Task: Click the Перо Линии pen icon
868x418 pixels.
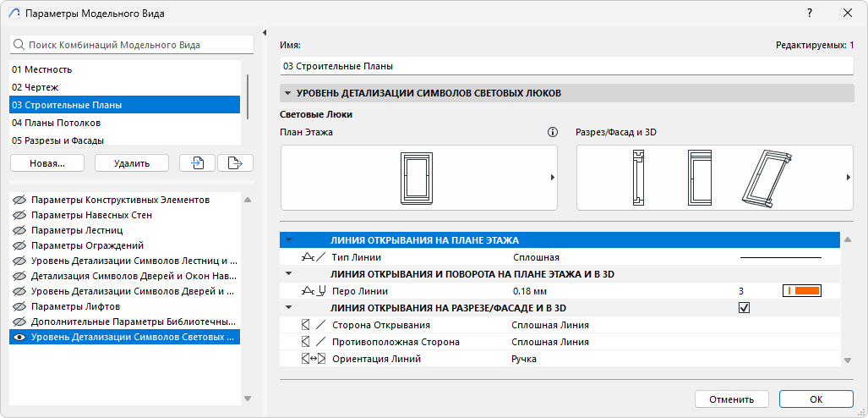Action: tap(314, 291)
